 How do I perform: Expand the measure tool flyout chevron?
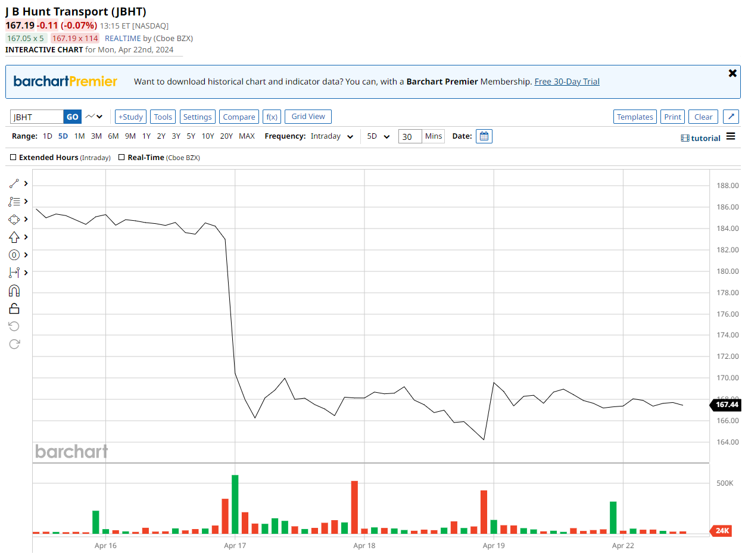point(26,273)
